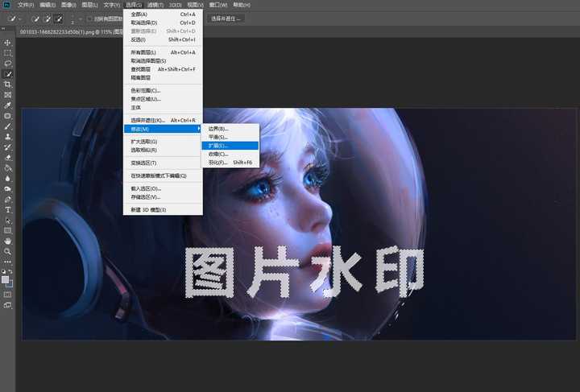The height and width of the screenshot is (392, 580).
Task: Open the 帮助(H) menu
Action: click(242, 5)
